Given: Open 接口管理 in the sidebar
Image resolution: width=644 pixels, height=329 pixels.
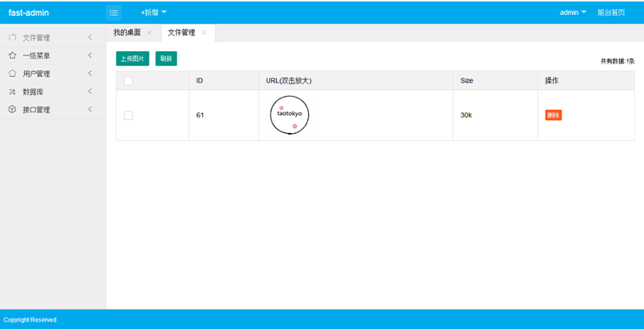Looking at the screenshot, I should [53, 110].
